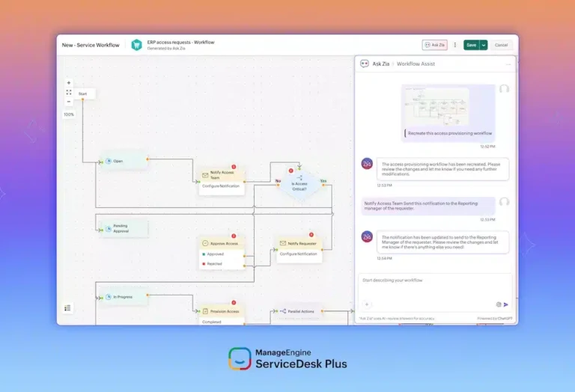
Task: Toggle the Ask Zia button in header
Action: (x=435, y=45)
